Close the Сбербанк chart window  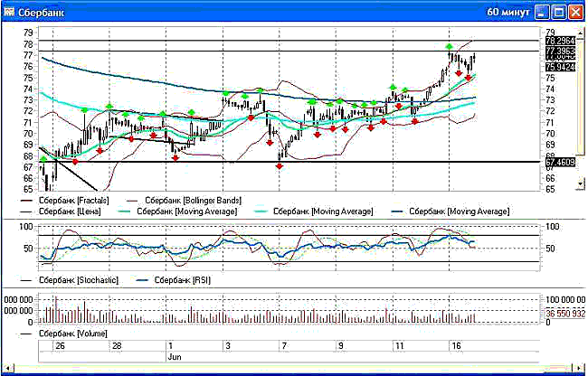coord(575,12)
